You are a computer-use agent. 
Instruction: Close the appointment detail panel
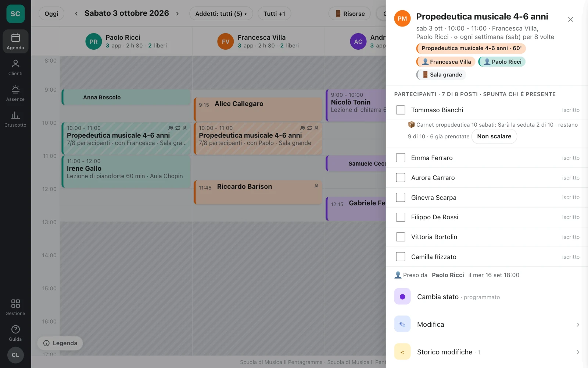click(570, 19)
